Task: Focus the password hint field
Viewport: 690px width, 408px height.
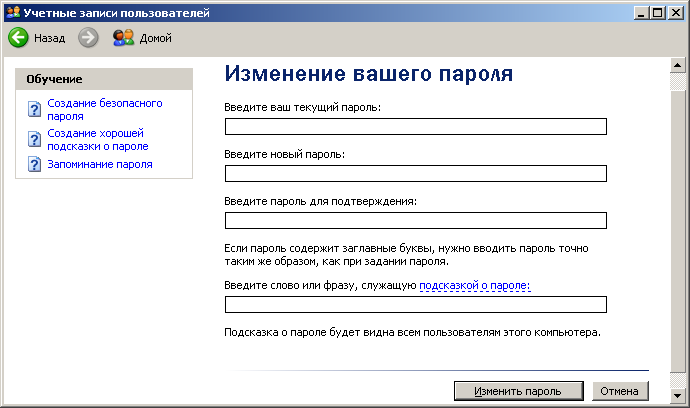Action: coord(416,305)
